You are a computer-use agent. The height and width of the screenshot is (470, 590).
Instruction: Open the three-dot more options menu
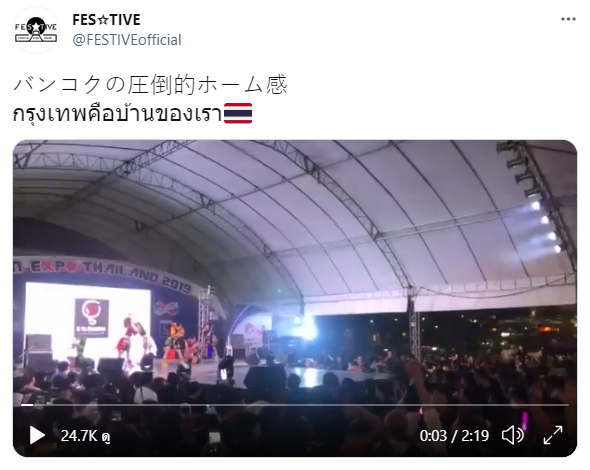[568, 19]
